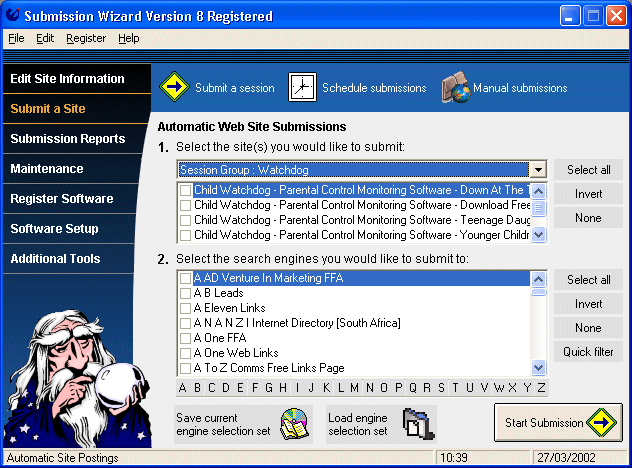Image resolution: width=632 pixels, height=468 pixels.
Task: Open Submission Reports section
Action: point(73,139)
